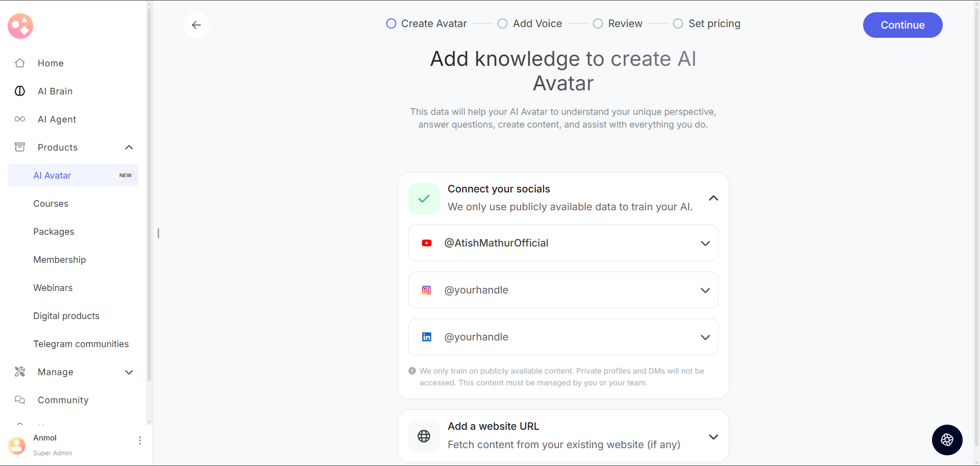Expand the @AtishMathurOfficial YouTube dropdown
This screenshot has height=466, width=980.
pyautogui.click(x=705, y=243)
